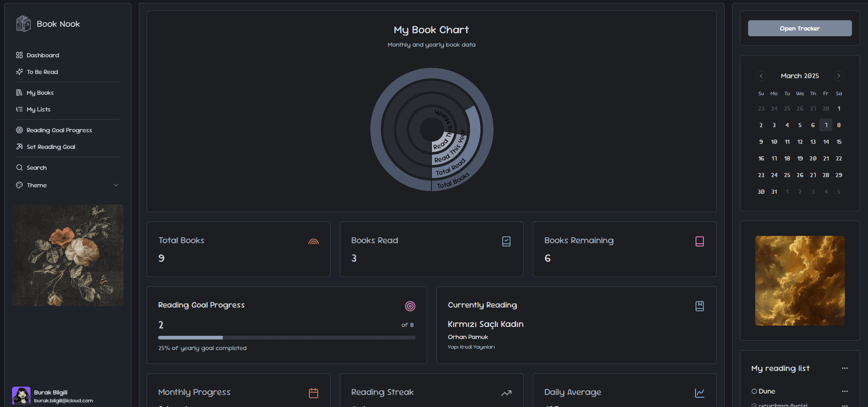Open My Books in the sidebar
Screen dimensions: 868x407
click(40, 92)
